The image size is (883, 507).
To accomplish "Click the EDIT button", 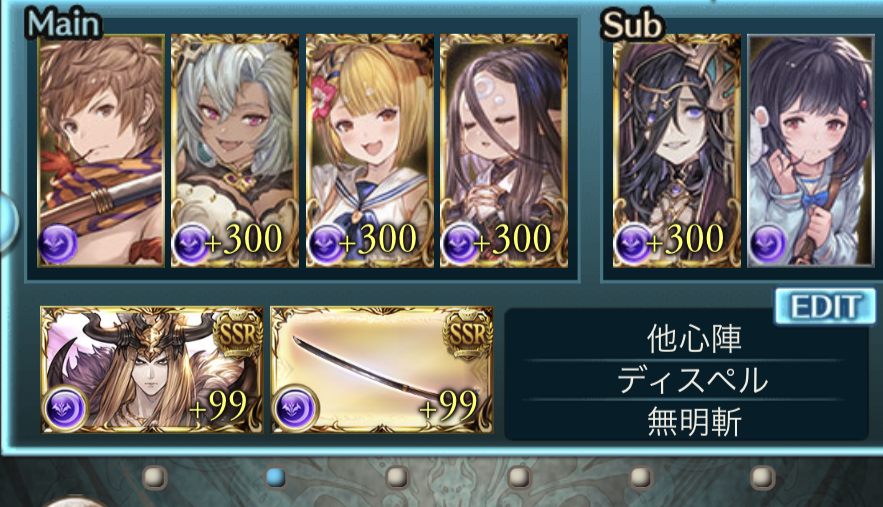I will [825, 307].
